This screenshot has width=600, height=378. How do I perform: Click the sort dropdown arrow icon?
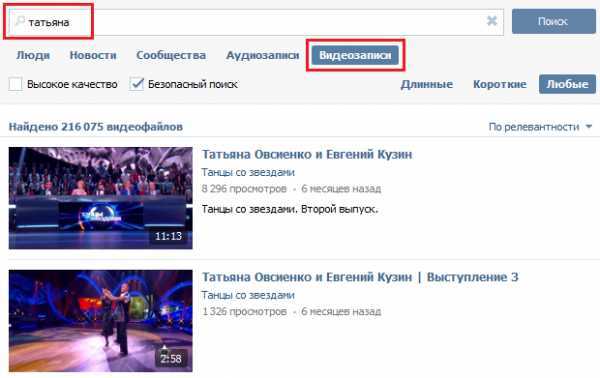pyautogui.click(x=589, y=126)
